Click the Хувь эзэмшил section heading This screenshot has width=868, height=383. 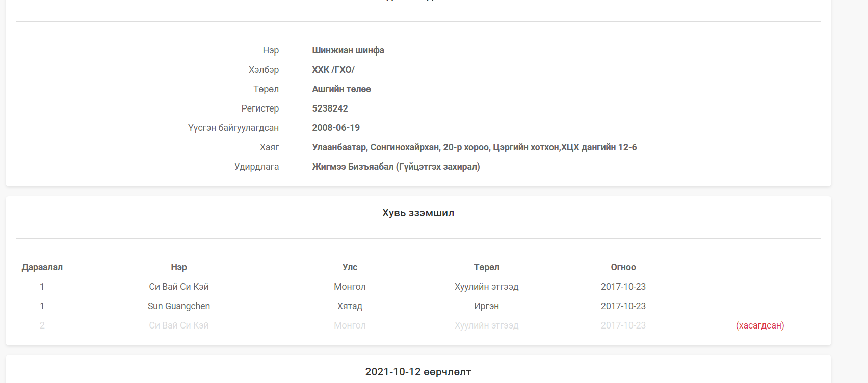click(x=418, y=213)
